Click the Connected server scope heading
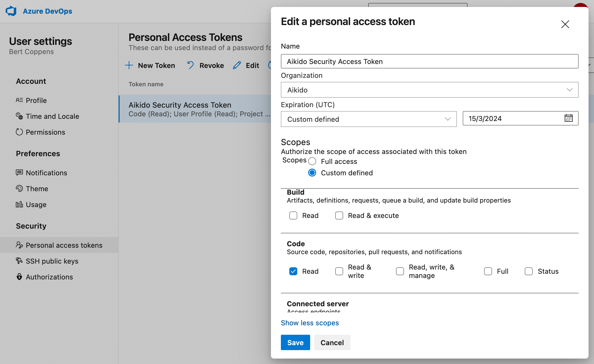 point(318,304)
